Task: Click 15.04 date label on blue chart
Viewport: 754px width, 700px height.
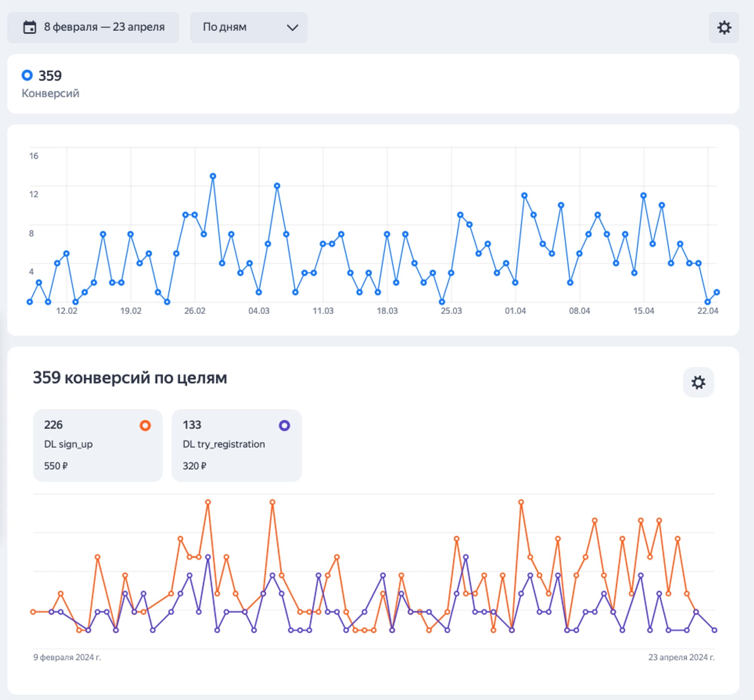Action: point(644,311)
